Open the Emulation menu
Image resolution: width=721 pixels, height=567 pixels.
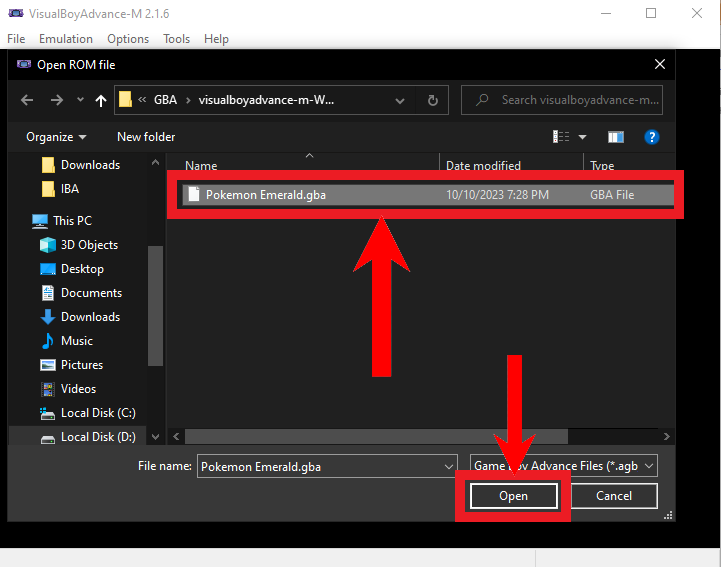(x=66, y=39)
